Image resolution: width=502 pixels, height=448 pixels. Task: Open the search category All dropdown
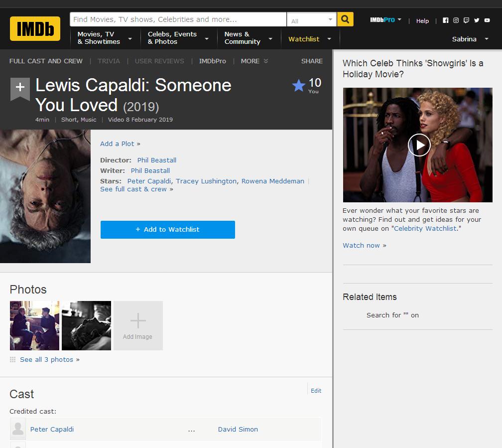(x=312, y=19)
